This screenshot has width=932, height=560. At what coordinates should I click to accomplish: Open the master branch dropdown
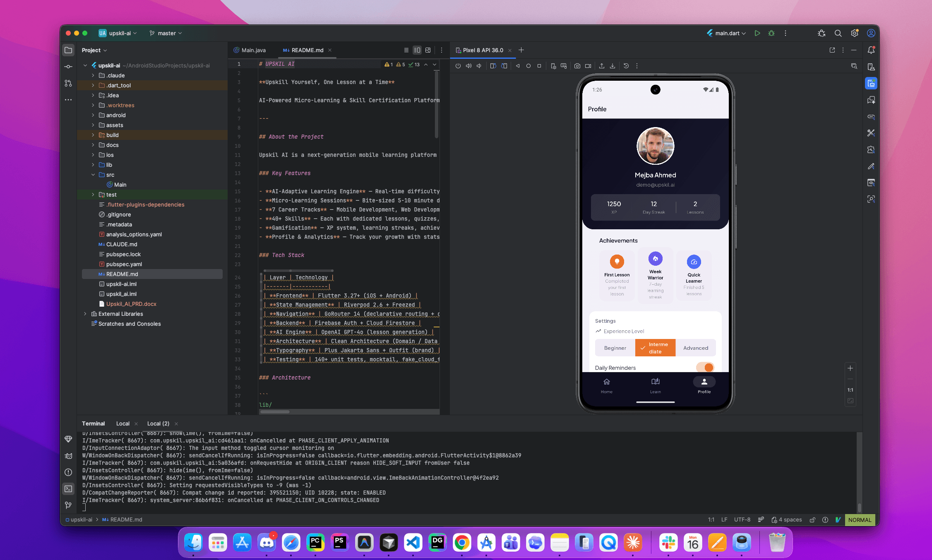coord(165,33)
